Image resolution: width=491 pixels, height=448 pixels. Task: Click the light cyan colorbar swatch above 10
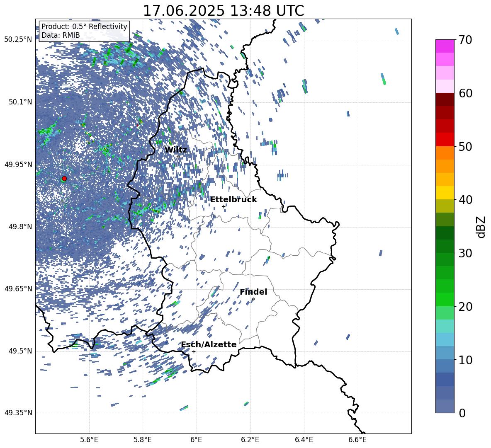tap(445, 339)
